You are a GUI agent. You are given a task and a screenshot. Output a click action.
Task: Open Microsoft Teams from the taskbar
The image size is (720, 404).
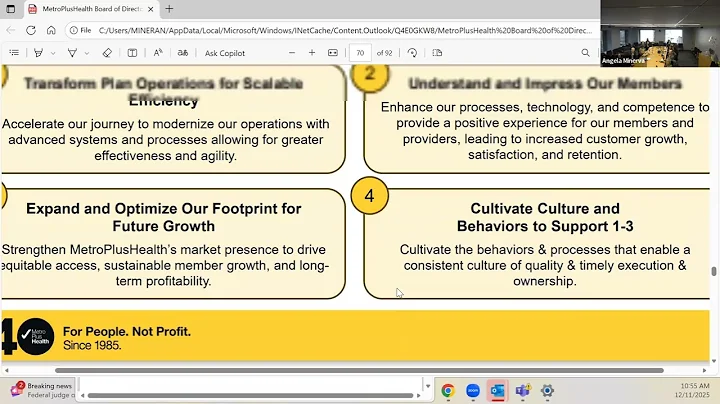pyautogui.click(x=523, y=391)
